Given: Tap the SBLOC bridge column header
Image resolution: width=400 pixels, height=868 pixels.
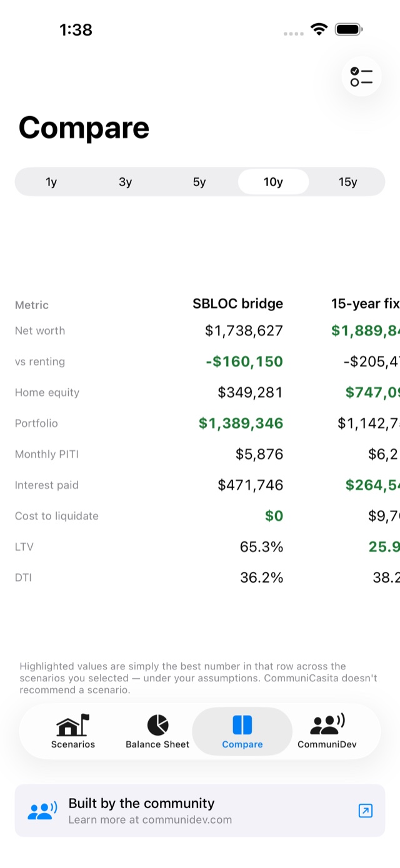Looking at the screenshot, I should point(238,303).
